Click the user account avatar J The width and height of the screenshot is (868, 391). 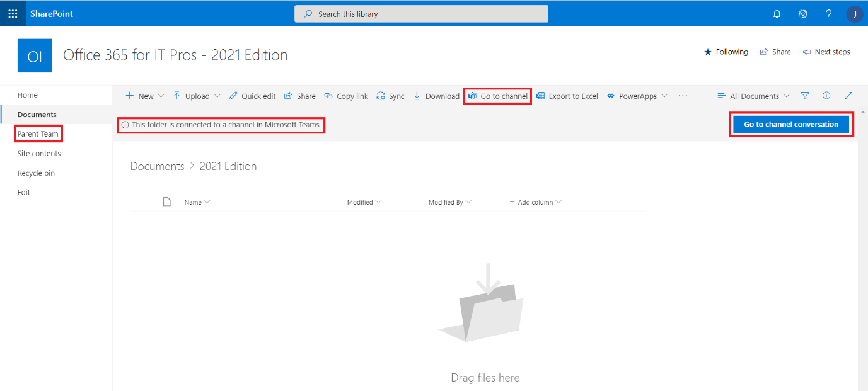tap(854, 14)
